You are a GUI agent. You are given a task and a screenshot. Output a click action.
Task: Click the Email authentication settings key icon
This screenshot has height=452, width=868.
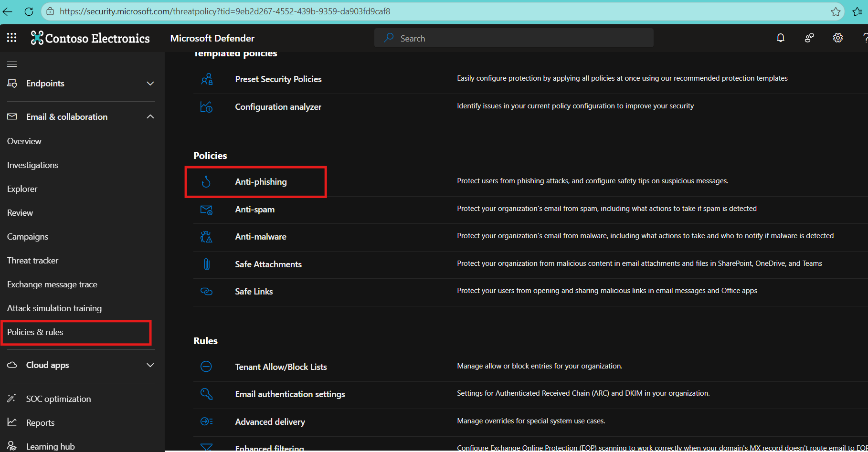[x=206, y=394]
